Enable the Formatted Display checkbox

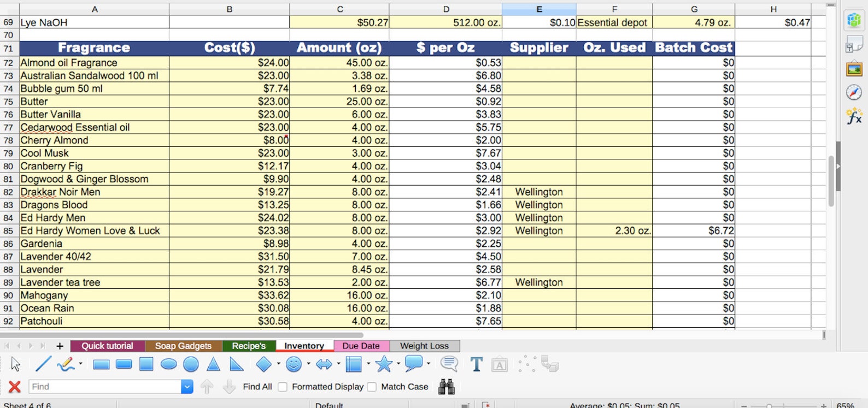283,387
